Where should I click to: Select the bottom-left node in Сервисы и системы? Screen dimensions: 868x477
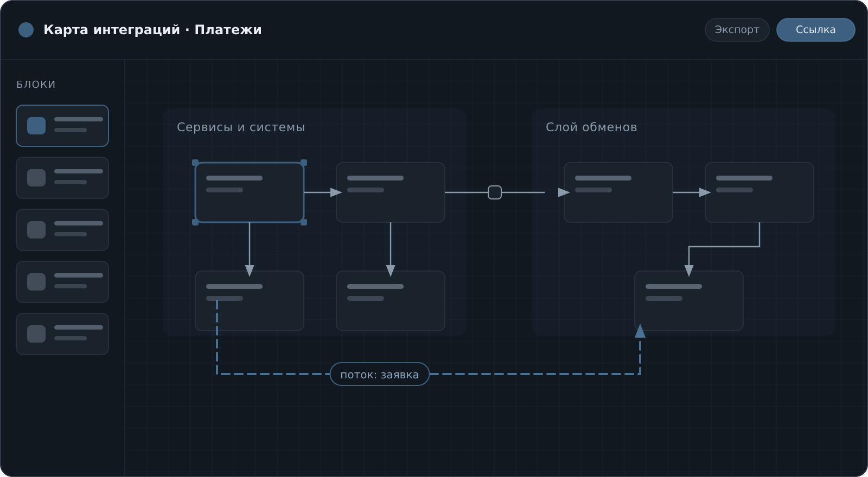[x=250, y=301]
